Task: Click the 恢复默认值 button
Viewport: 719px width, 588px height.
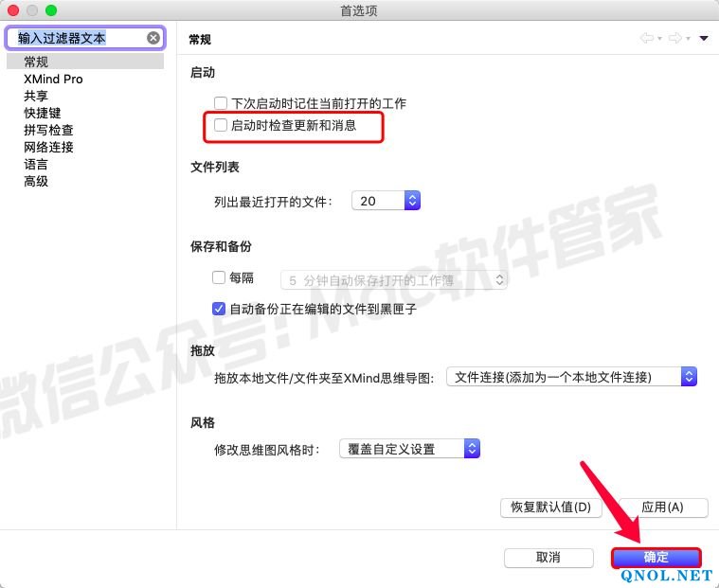Action: tap(550, 507)
